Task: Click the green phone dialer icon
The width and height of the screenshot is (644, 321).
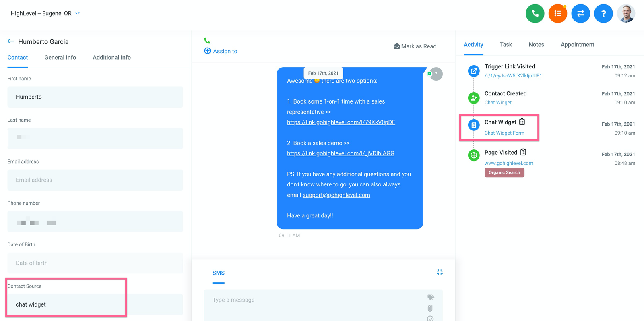Action: pyautogui.click(x=535, y=14)
